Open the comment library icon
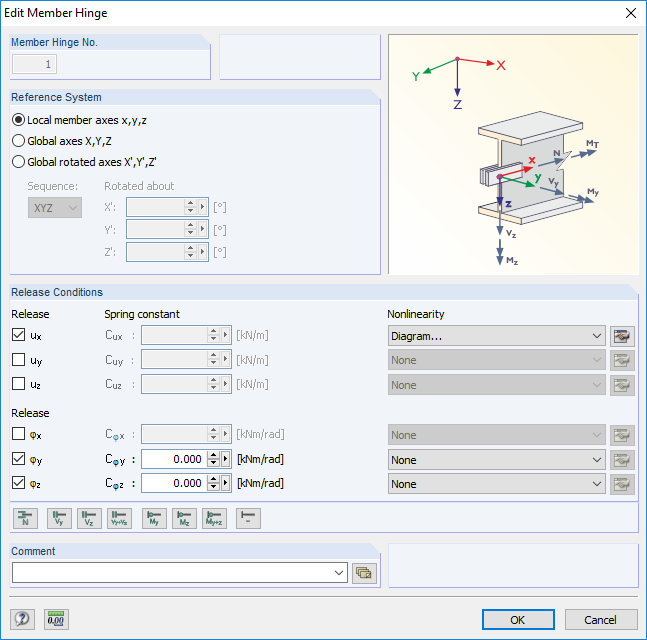647x640 pixels. [364, 573]
